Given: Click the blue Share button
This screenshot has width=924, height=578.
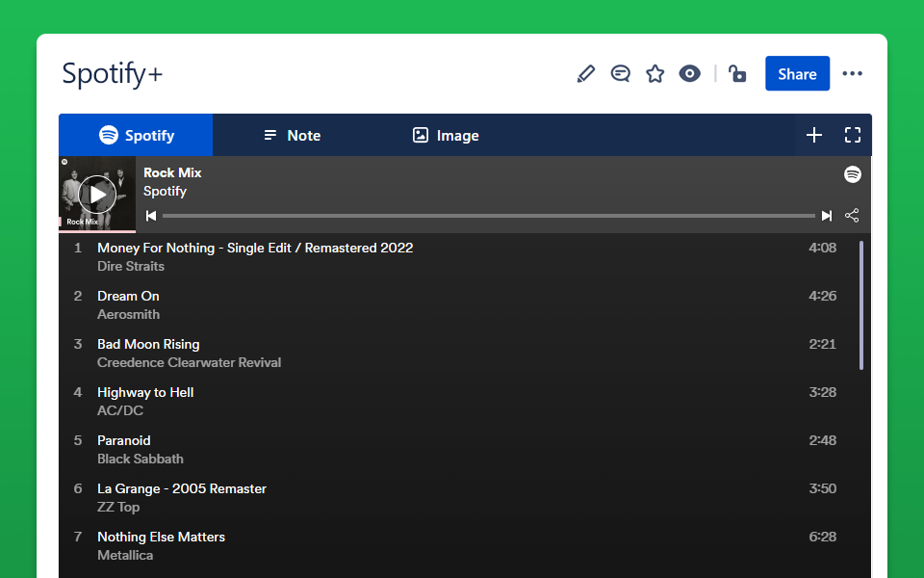Looking at the screenshot, I should click(x=797, y=74).
